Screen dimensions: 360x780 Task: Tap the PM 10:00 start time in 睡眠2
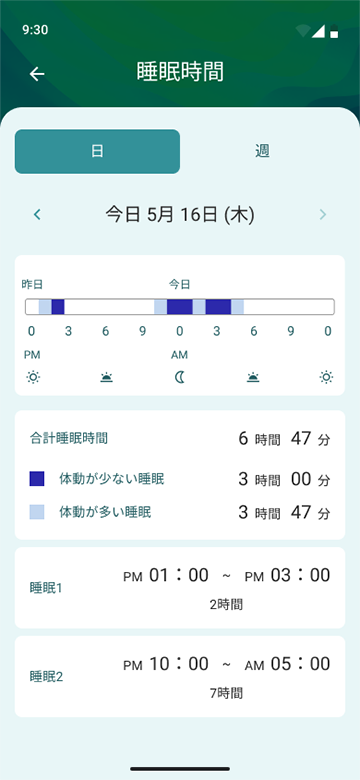click(166, 664)
